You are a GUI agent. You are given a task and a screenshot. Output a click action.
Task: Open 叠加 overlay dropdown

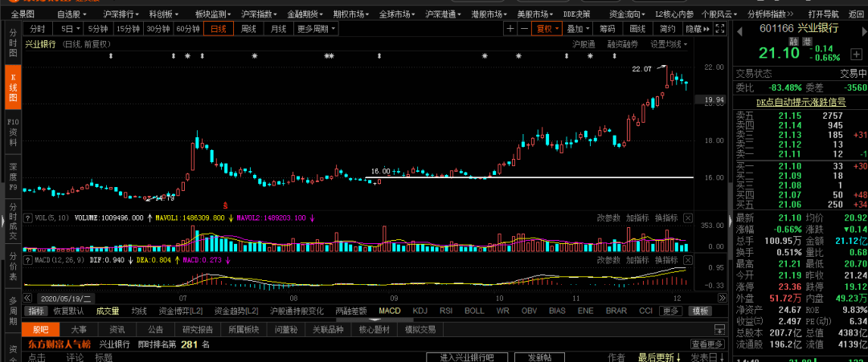(578, 29)
